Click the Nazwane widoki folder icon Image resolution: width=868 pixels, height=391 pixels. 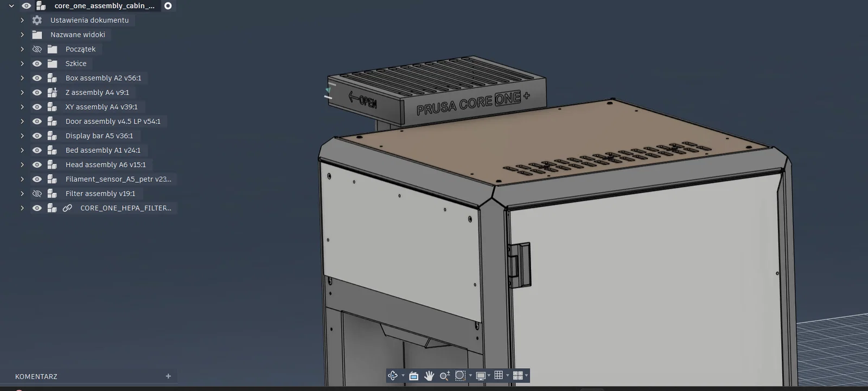pyautogui.click(x=37, y=35)
